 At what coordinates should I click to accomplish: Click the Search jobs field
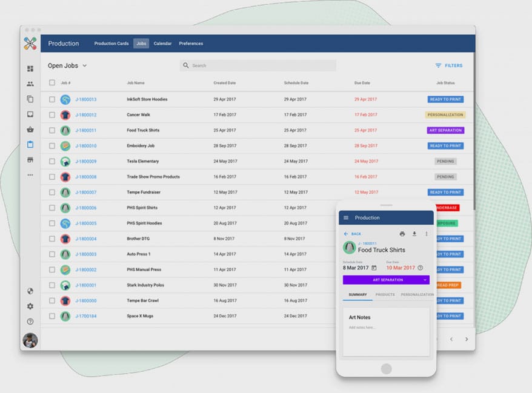coord(258,65)
